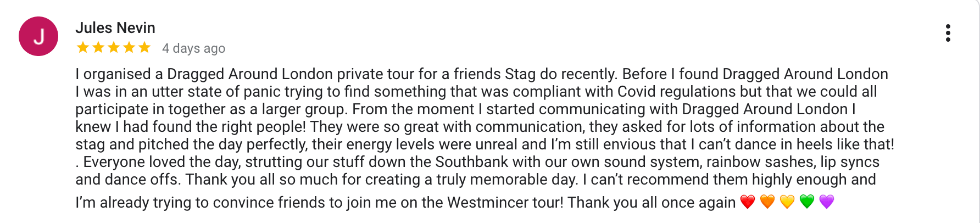Click the '4 days ago' timestamp
The image size is (980, 223).
coord(193,48)
